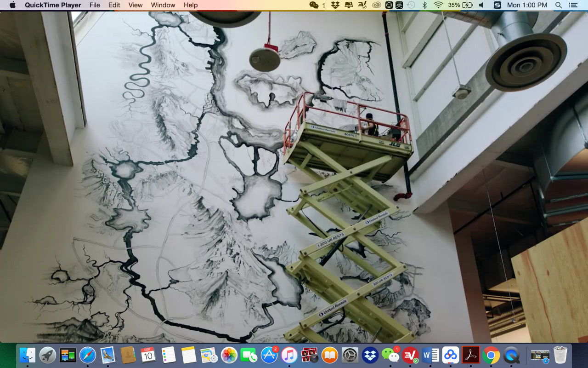Screen dimensions: 588x368
Task: Open the Preview app in dock
Action: (209, 355)
